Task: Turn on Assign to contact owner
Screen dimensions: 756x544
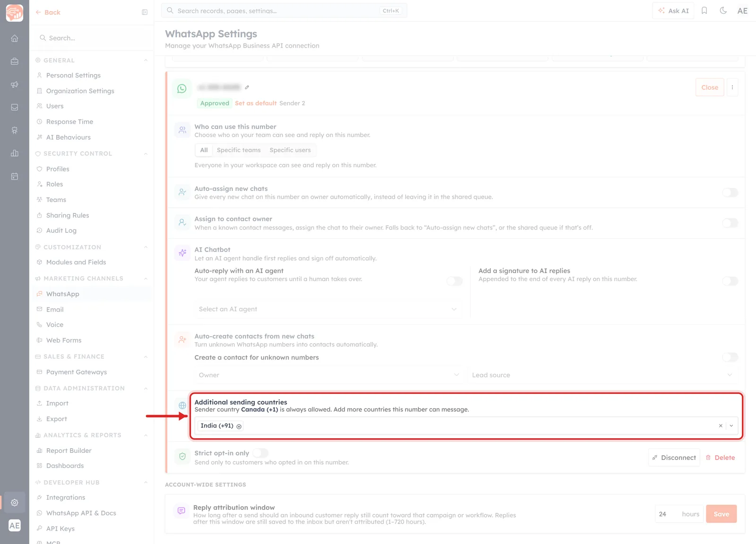Action: coord(730,223)
